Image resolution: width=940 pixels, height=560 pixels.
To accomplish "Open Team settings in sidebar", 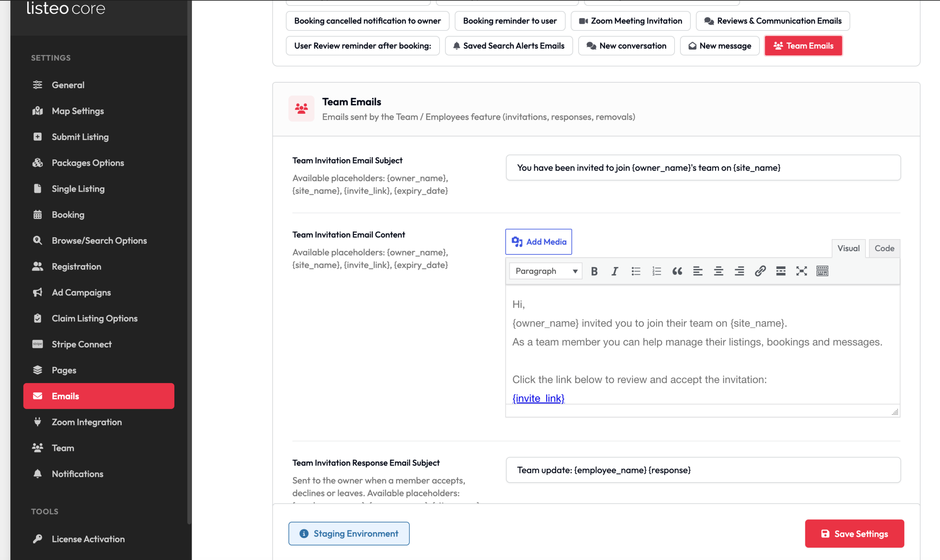I will (x=99, y=448).
